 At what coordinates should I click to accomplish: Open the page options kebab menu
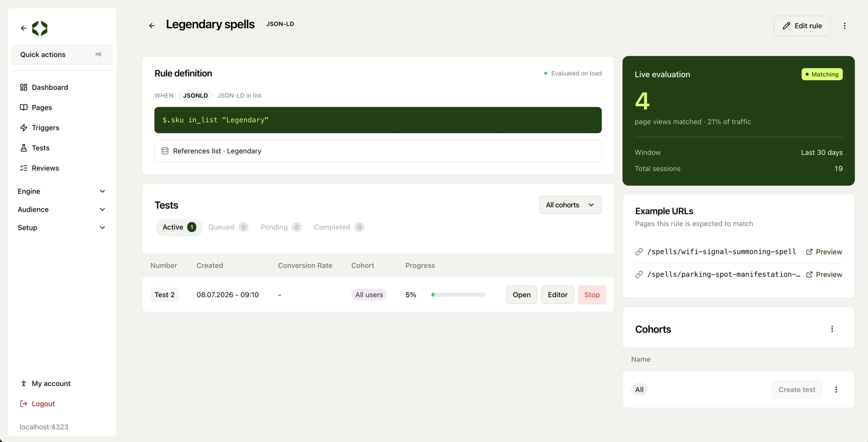pos(845,26)
